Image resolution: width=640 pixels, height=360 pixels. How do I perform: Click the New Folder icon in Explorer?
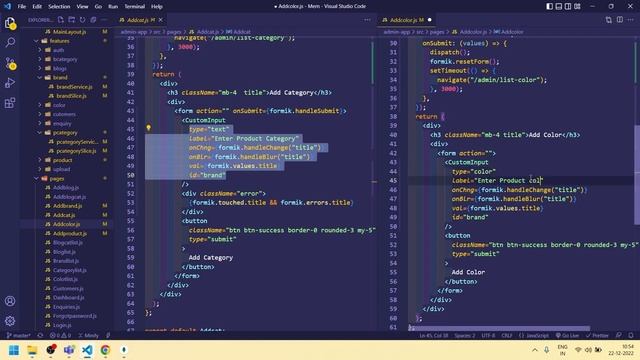[71, 20]
